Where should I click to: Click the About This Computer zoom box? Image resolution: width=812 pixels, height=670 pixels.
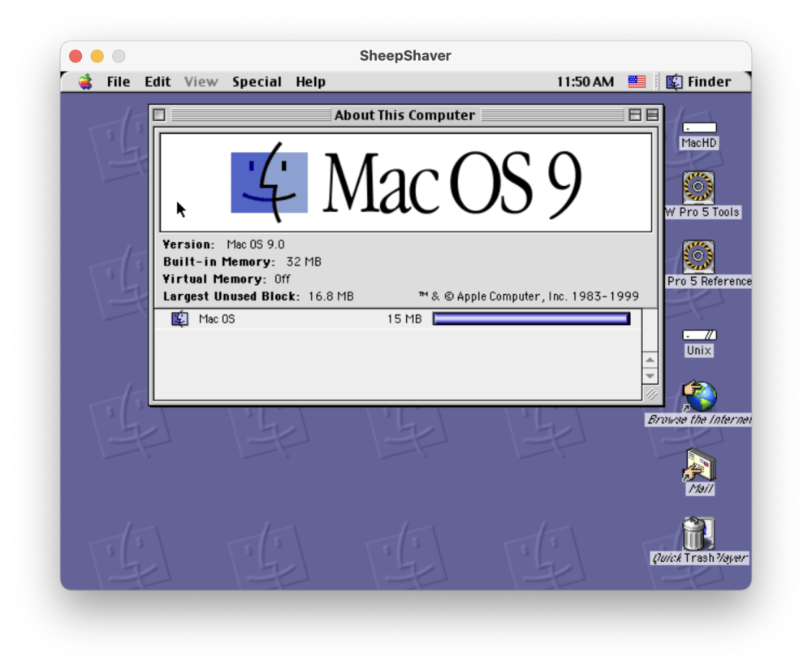pos(635,115)
